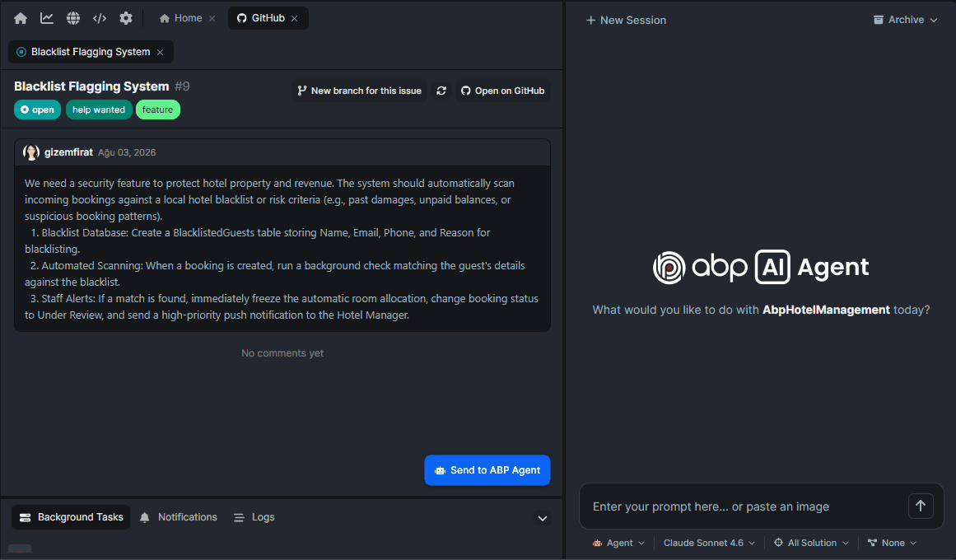Image resolution: width=956 pixels, height=560 pixels.
Task: Open the code brackets icon
Action: pos(100,18)
